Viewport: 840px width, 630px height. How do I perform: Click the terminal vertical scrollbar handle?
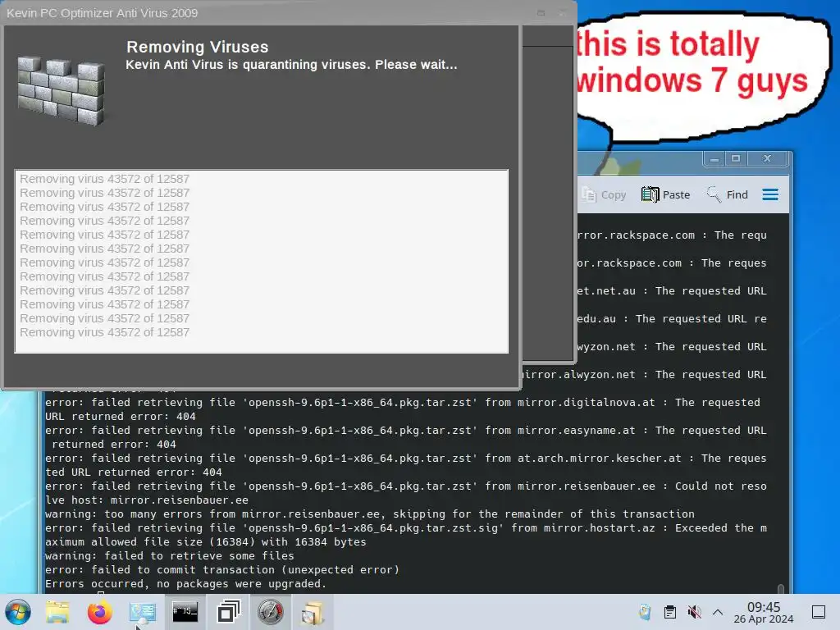click(781, 589)
